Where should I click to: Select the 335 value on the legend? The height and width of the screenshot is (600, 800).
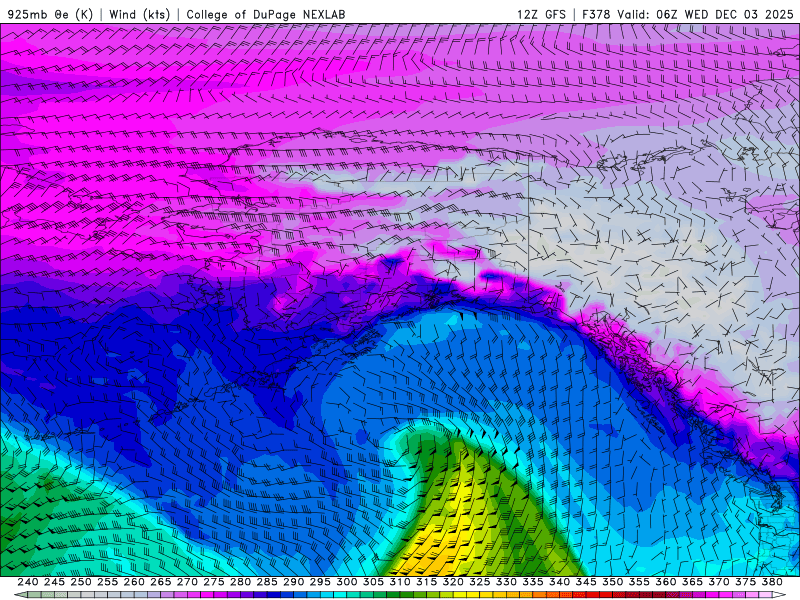click(x=533, y=582)
